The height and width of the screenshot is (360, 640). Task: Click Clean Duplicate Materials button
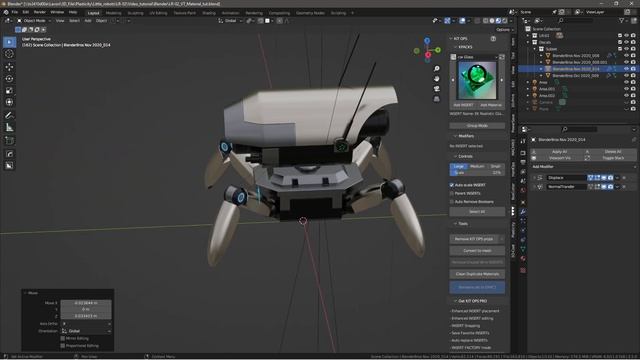coord(477,274)
